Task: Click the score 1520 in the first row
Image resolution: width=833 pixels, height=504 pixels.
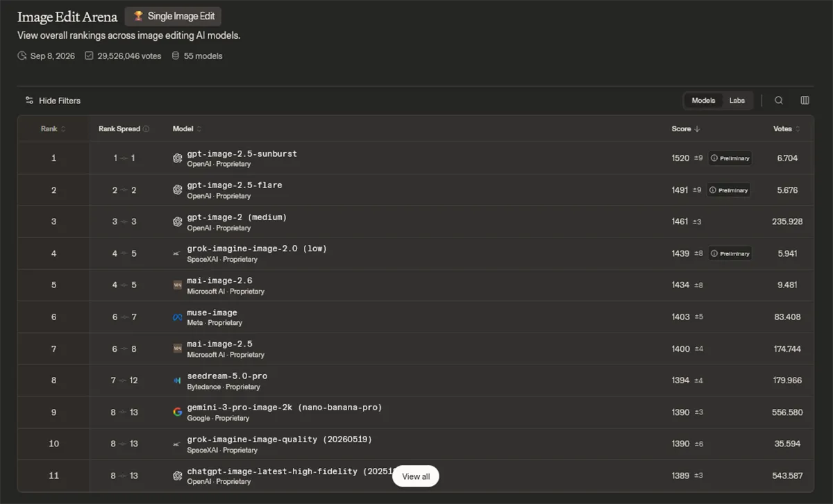Action: 680,158
